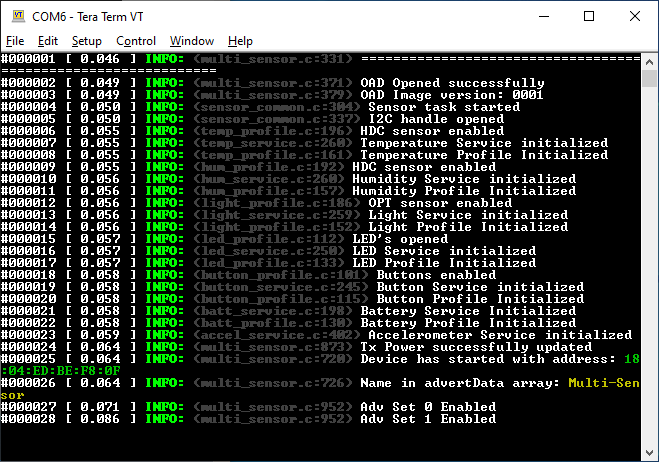Screen dimensions: 659x462
Task: Click 'Device has started with address:' text
Action: (x=488, y=359)
